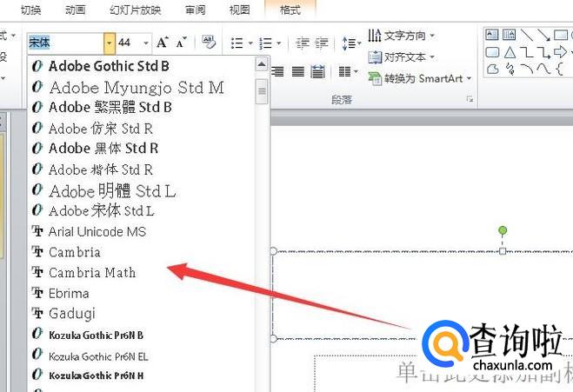Click the Decrease Font Size icon
Viewport: 573px width, 392px height.
181,43
